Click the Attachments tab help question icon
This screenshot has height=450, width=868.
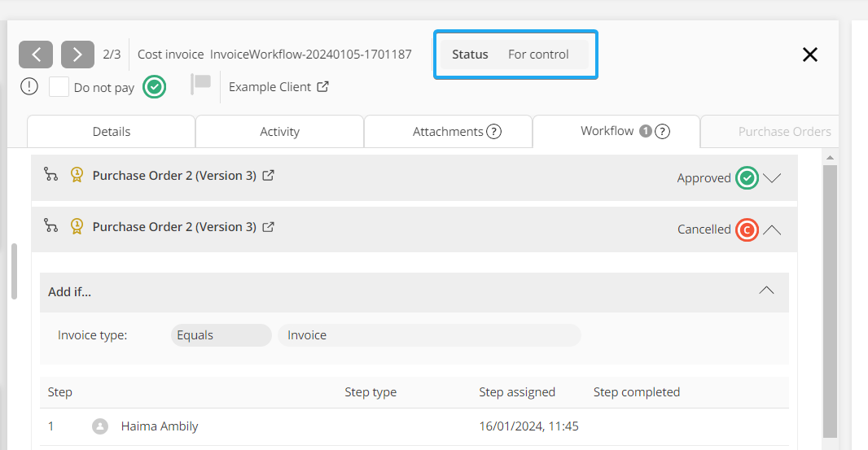point(493,131)
